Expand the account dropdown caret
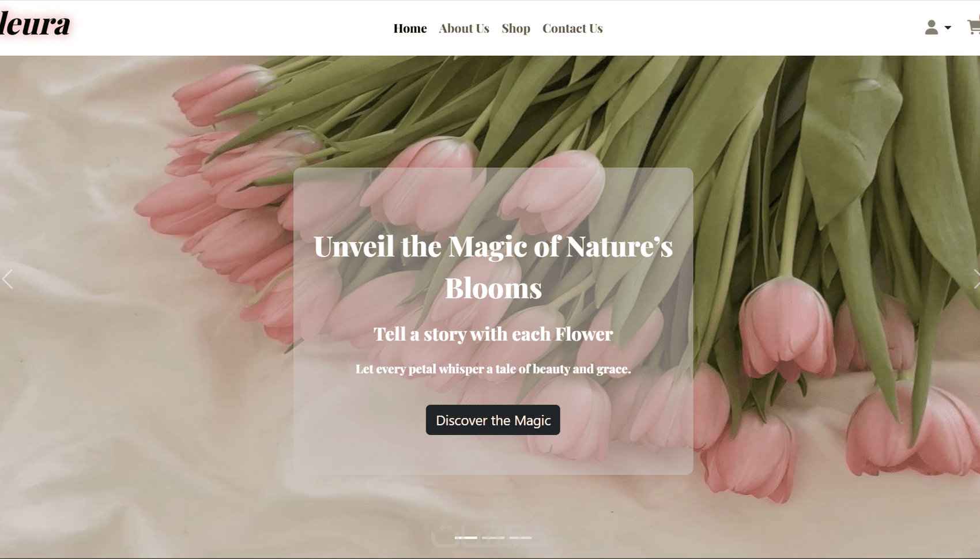The height and width of the screenshot is (559, 980). (948, 28)
